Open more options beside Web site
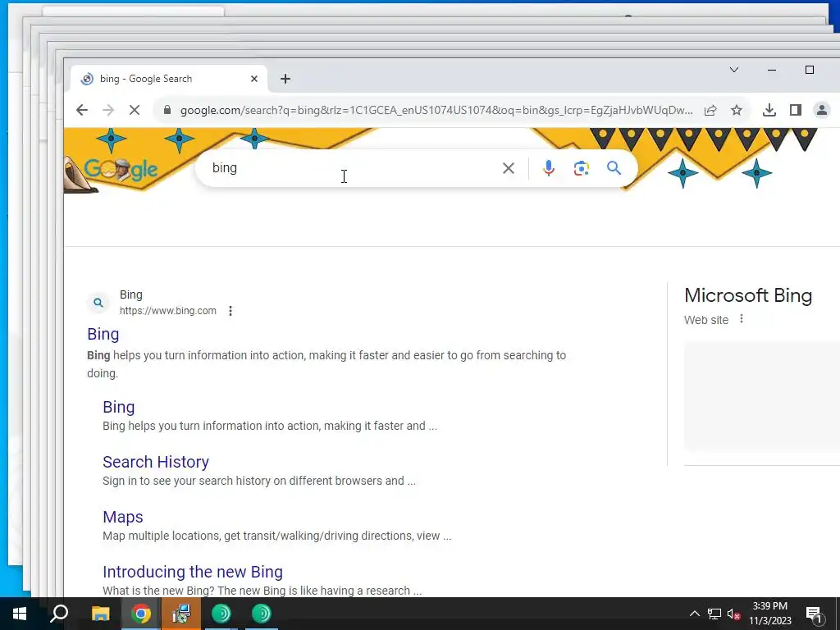The height and width of the screenshot is (630, 840). [x=742, y=319]
